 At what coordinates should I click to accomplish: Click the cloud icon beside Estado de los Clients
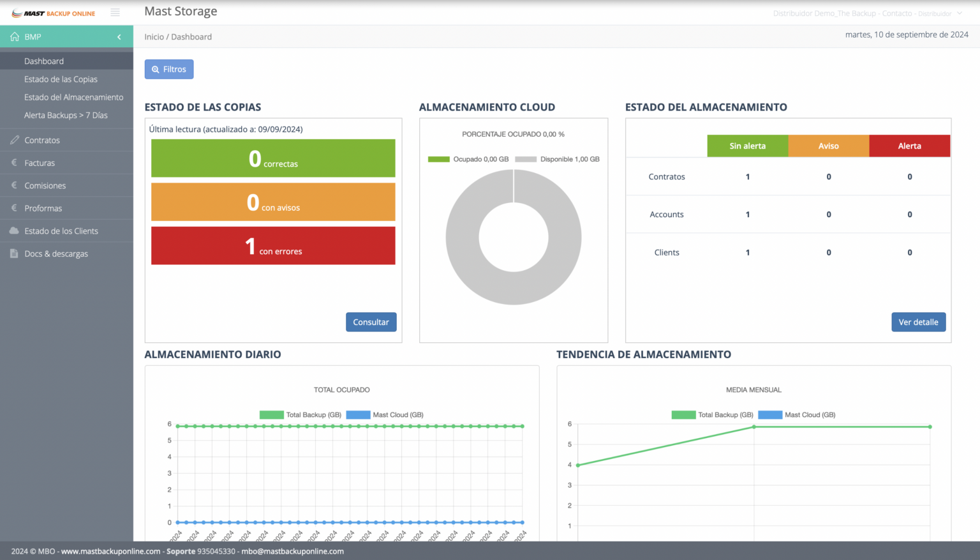pos(14,231)
